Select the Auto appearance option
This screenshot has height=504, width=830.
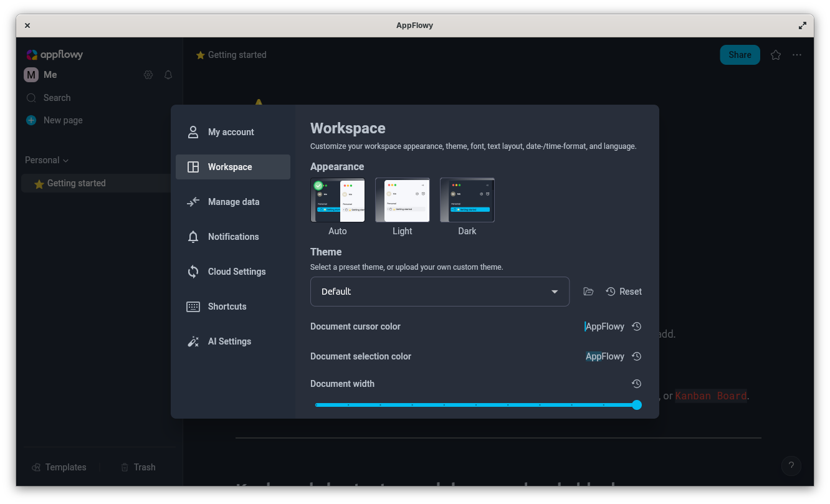click(x=338, y=200)
